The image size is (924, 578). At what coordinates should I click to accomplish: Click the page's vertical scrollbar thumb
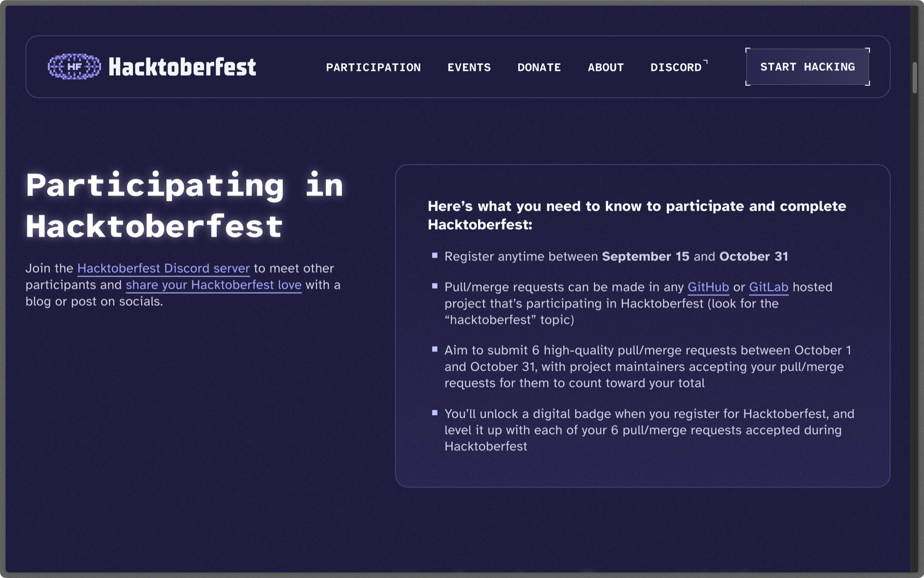coord(914,78)
